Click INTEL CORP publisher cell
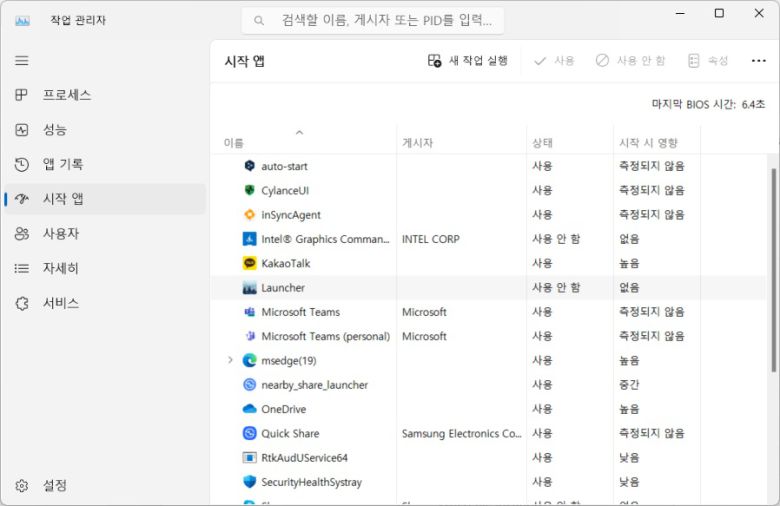Image resolution: width=780 pixels, height=506 pixels. point(431,239)
